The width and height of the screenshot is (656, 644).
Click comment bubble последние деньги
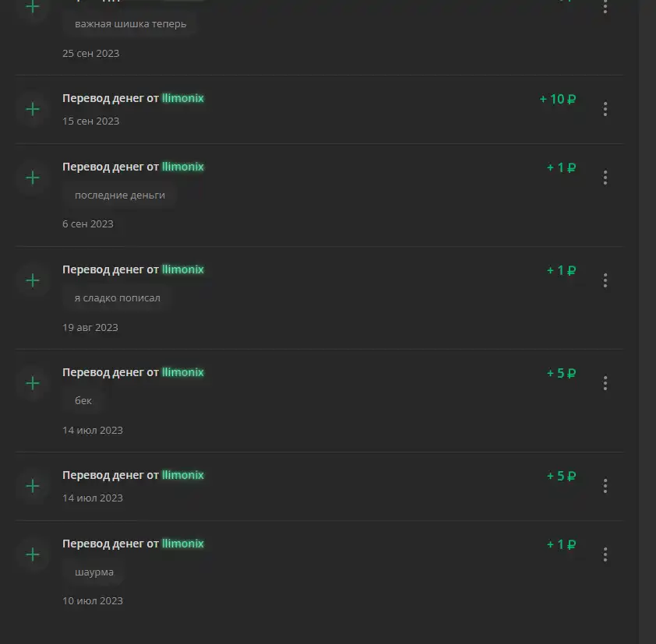(x=120, y=195)
